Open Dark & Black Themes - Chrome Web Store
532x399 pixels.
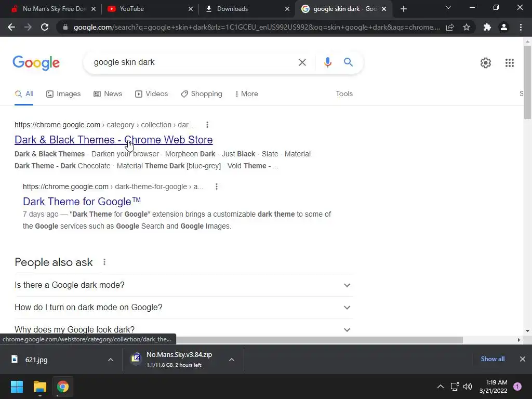[x=114, y=140]
